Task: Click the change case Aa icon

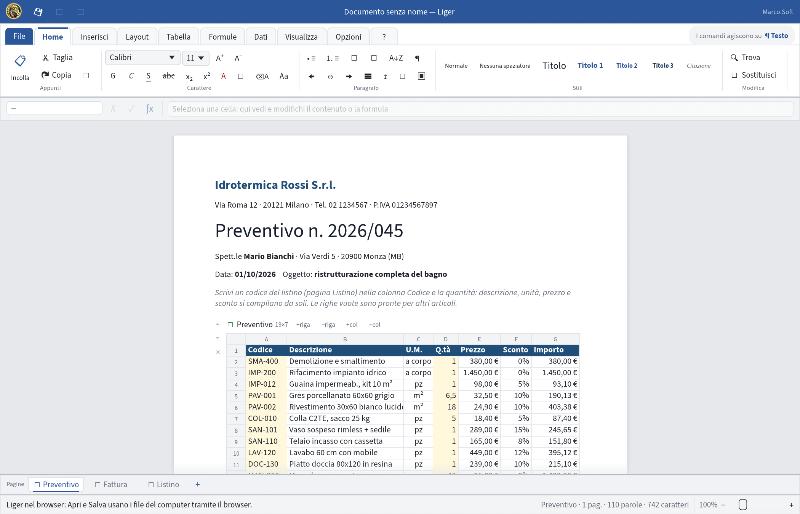Action: (x=284, y=77)
